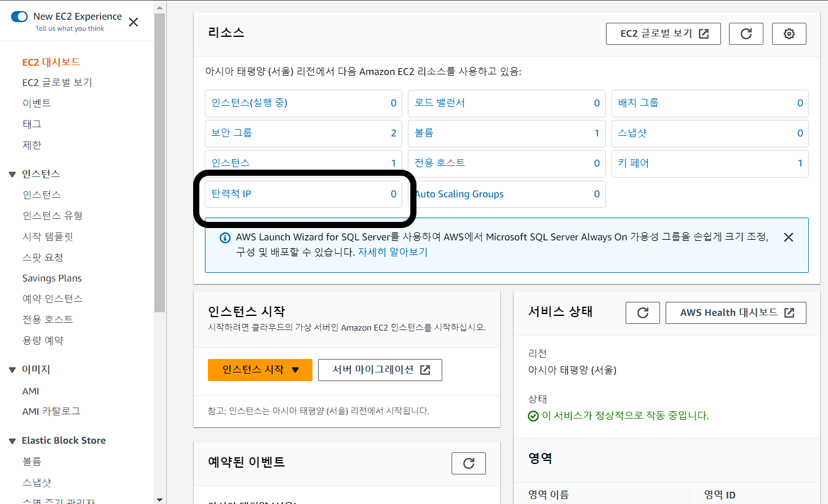Open the 인스턴스 resource card link

point(230,163)
